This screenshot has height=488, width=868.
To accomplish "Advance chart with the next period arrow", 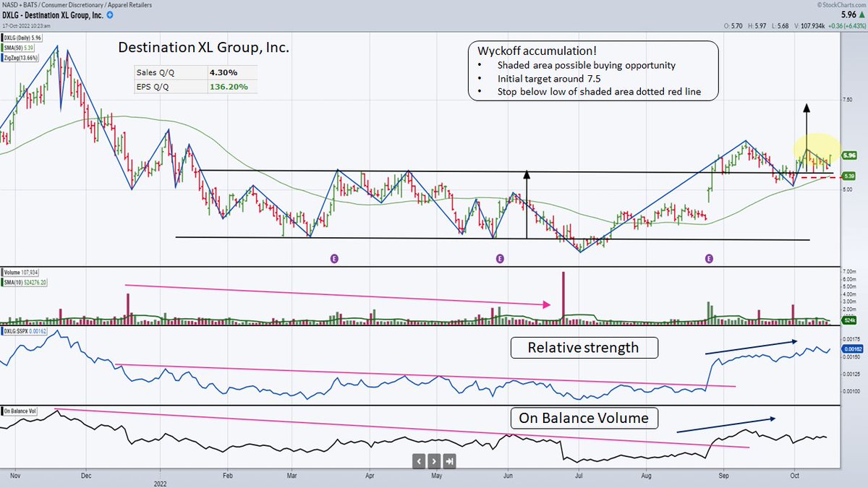I will point(433,460).
